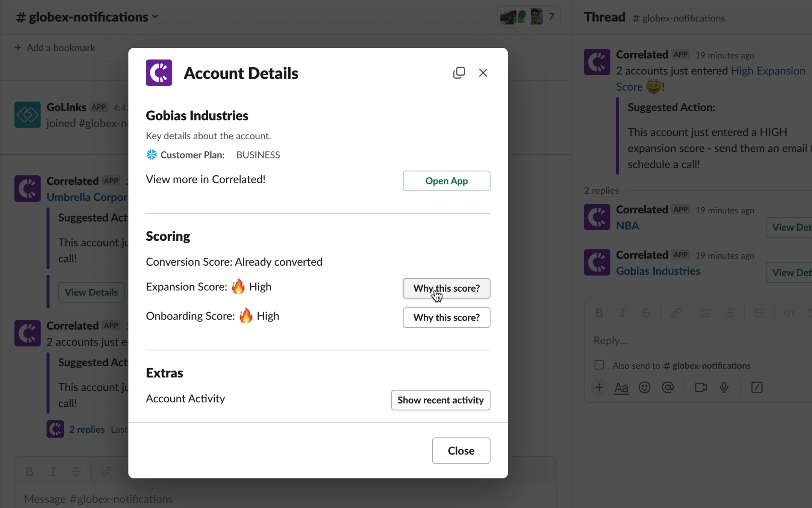Select the Gobias Industries heading text
This screenshot has height=508, width=812.
click(x=197, y=116)
